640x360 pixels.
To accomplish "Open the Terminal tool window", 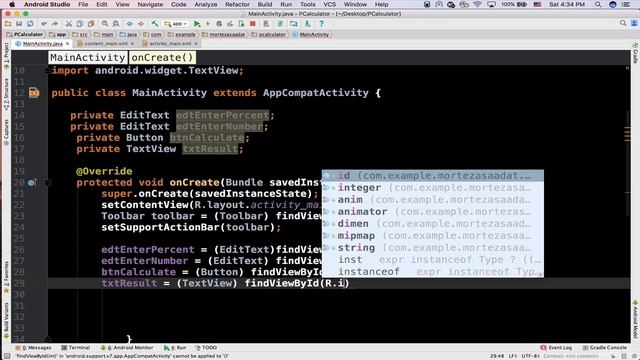I will (76, 348).
